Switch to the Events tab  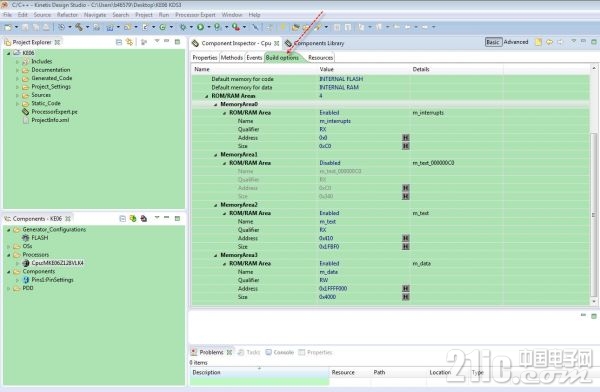click(x=254, y=57)
